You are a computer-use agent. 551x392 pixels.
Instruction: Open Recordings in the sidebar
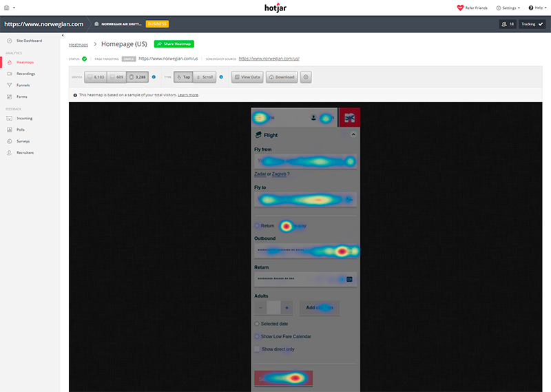pos(25,74)
